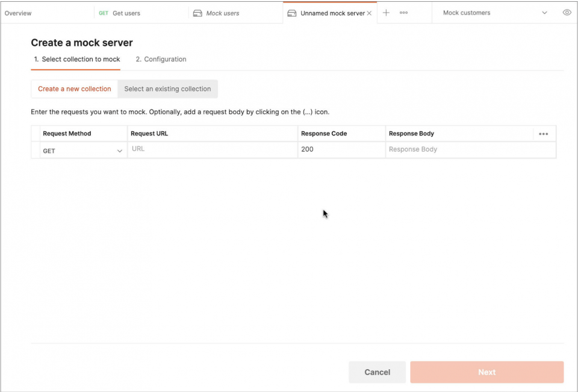This screenshot has width=578, height=392.
Task: Expand the environment selector chevron
Action: coord(544,12)
